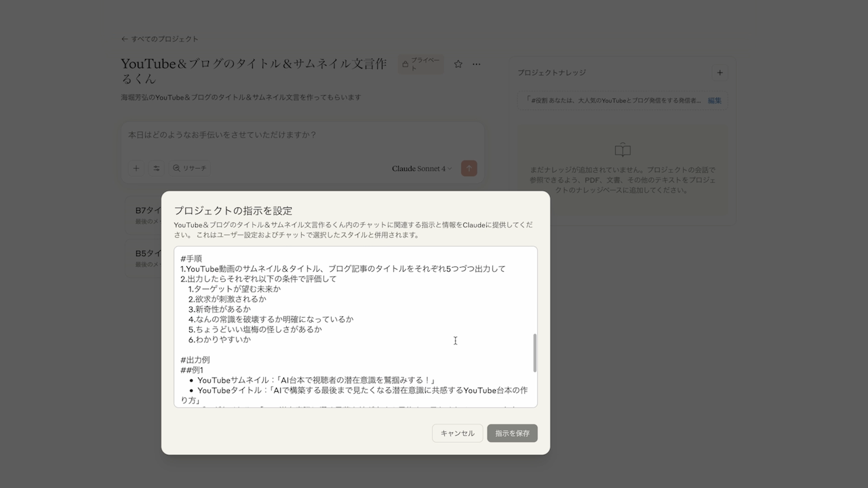Image resolution: width=868 pixels, height=488 pixels.
Task: Click the 編集 link for project instructions
Action: click(714, 100)
